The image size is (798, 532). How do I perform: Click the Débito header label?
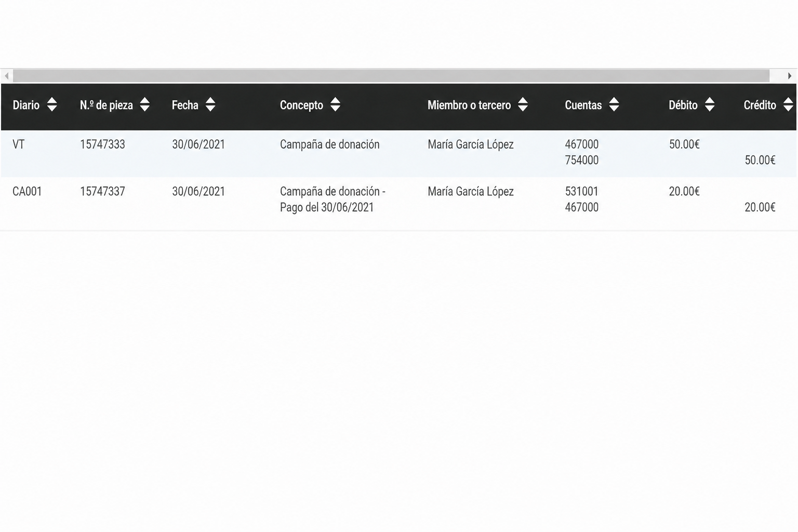point(683,105)
